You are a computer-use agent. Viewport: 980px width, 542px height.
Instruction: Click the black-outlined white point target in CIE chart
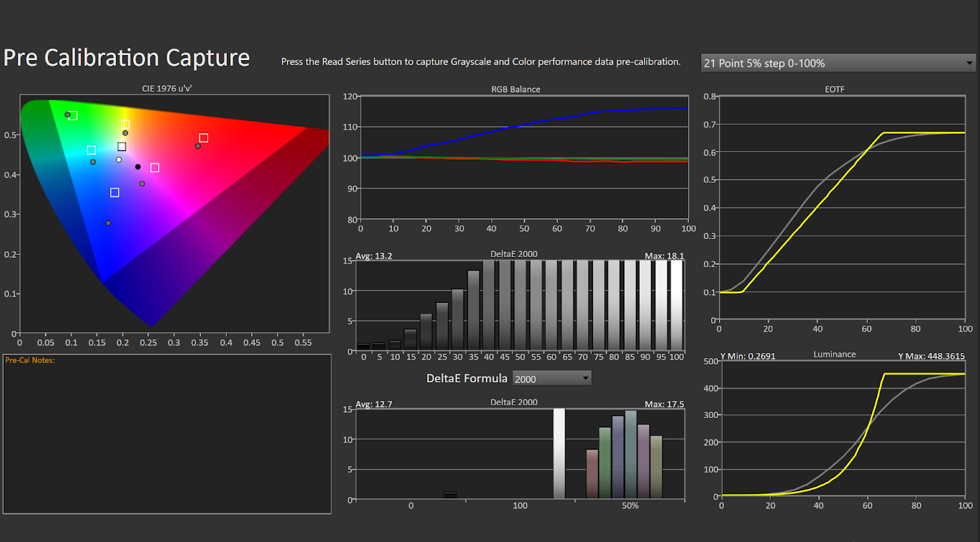pos(122,147)
